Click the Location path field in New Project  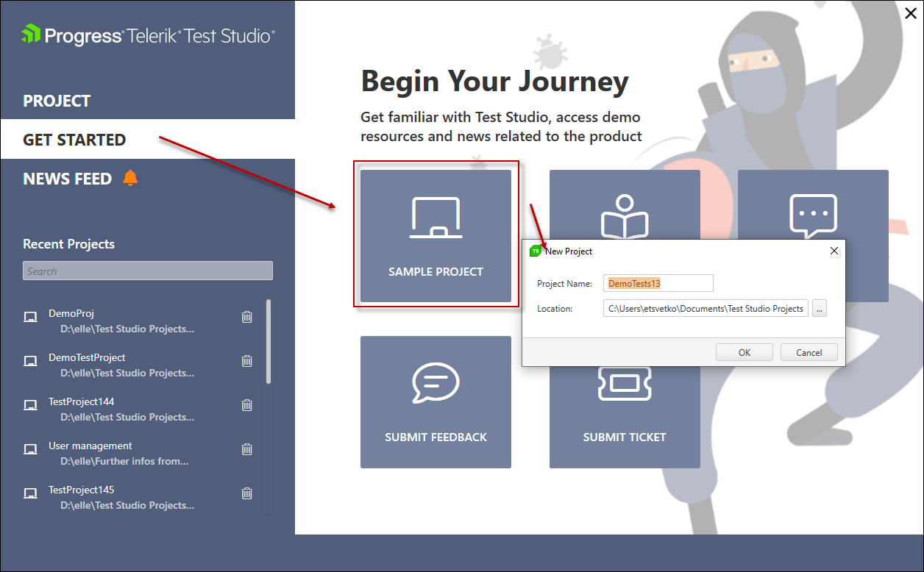pyautogui.click(x=706, y=309)
